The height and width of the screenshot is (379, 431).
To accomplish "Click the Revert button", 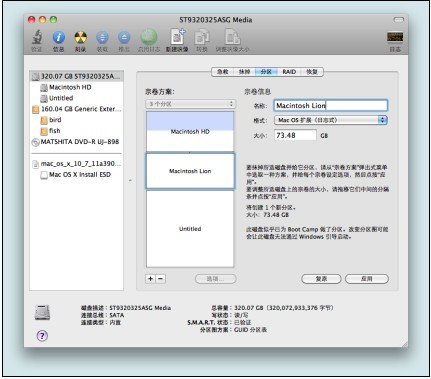I will pos(321,279).
